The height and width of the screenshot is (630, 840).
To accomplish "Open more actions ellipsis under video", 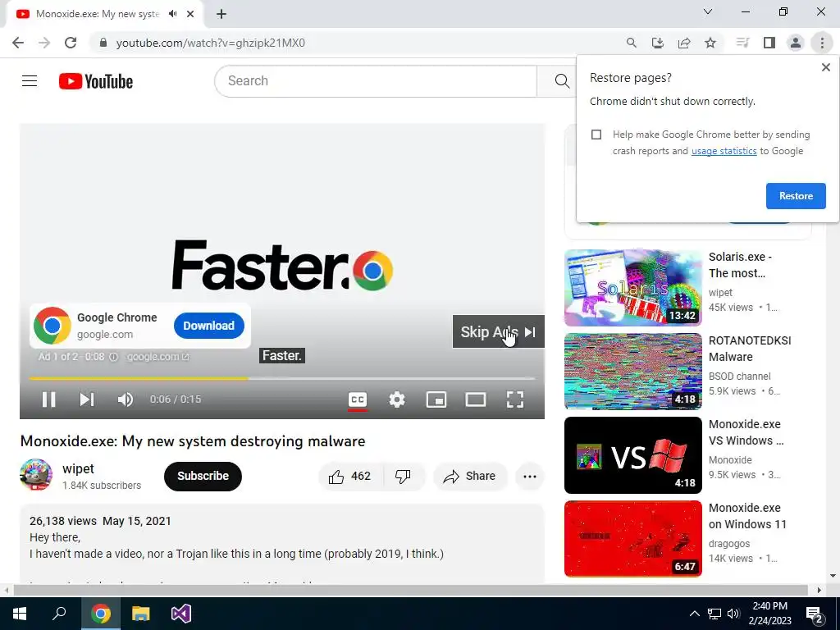I will (x=530, y=477).
